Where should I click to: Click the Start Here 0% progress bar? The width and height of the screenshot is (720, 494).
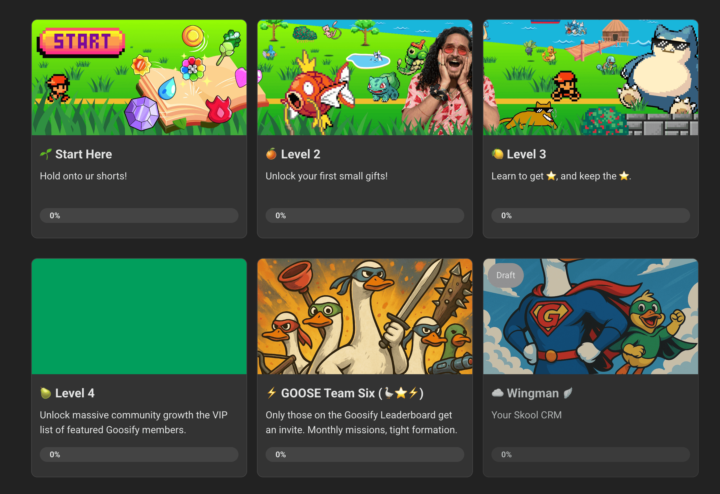(139, 215)
